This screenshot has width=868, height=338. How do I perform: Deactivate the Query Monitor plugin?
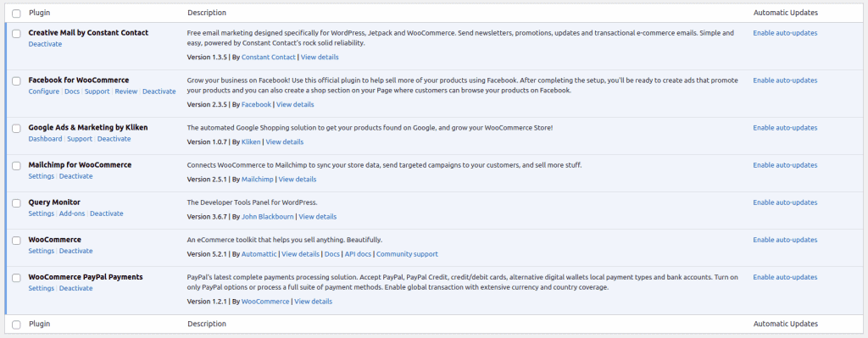click(x=107, y=213)
